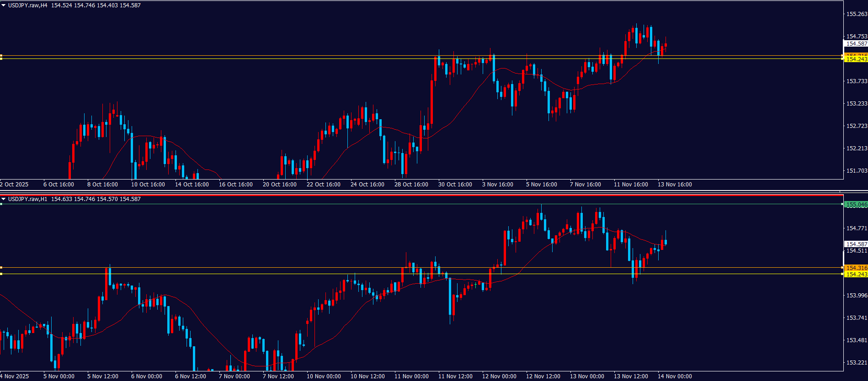This screenshot has width=868, height=381.
Task: Select yellow line's left handle in H4 chart
Action: [x=1, y=59]
